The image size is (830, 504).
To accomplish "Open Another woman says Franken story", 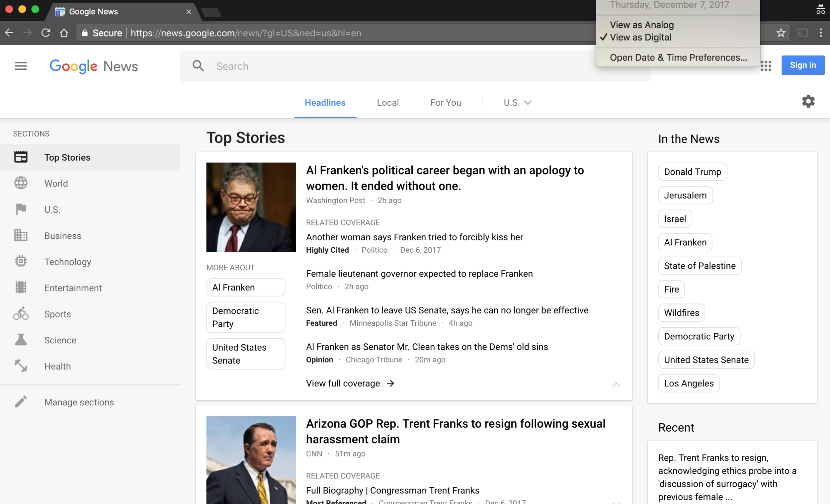I will tap(414, 237).
